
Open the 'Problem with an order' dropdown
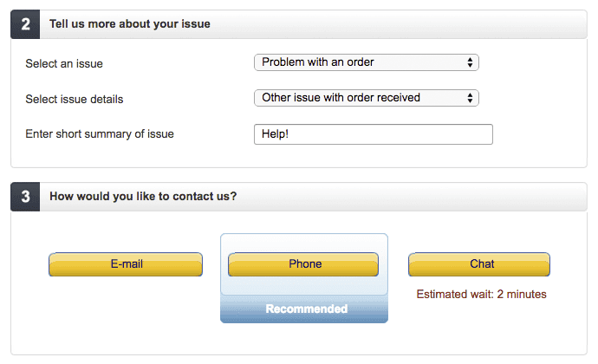pos(365,62)
